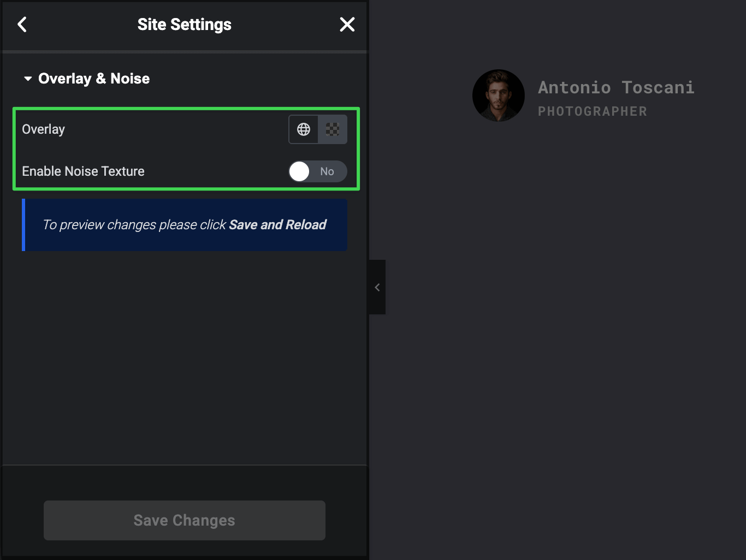Click the 'No' label on the toggle
746x560 pixels.
327,171
